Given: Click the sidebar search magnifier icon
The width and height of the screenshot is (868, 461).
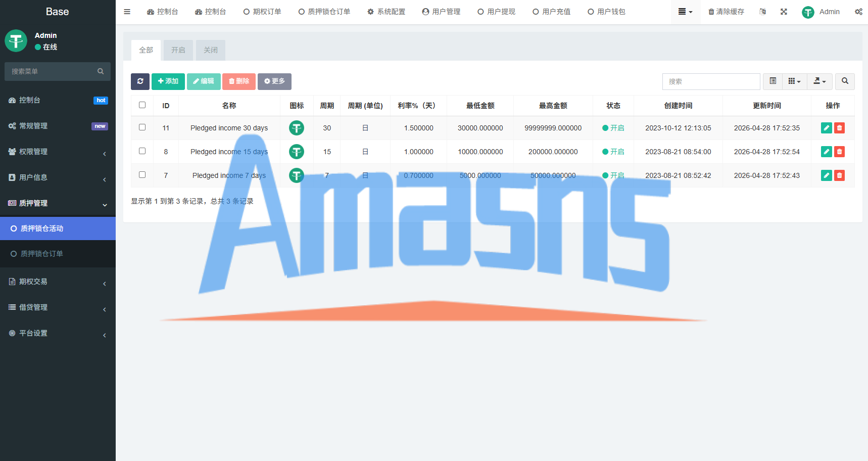Looking at the screenshot, I should tap(101, 71).
